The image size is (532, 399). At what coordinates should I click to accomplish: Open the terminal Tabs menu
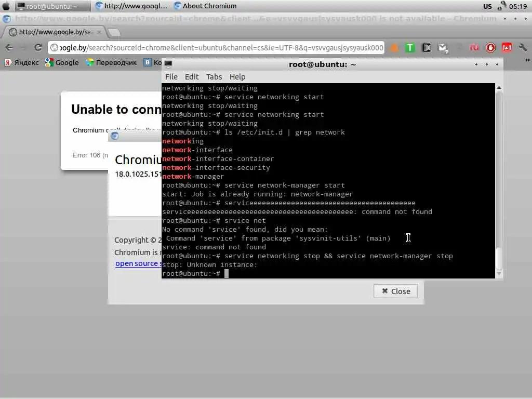pos(214,77)
